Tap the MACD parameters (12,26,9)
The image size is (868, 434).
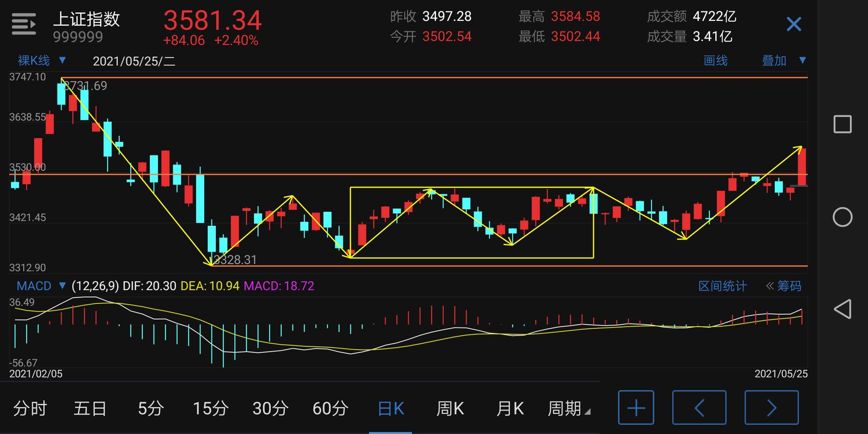pyautogui.click(x=95, y=286)
